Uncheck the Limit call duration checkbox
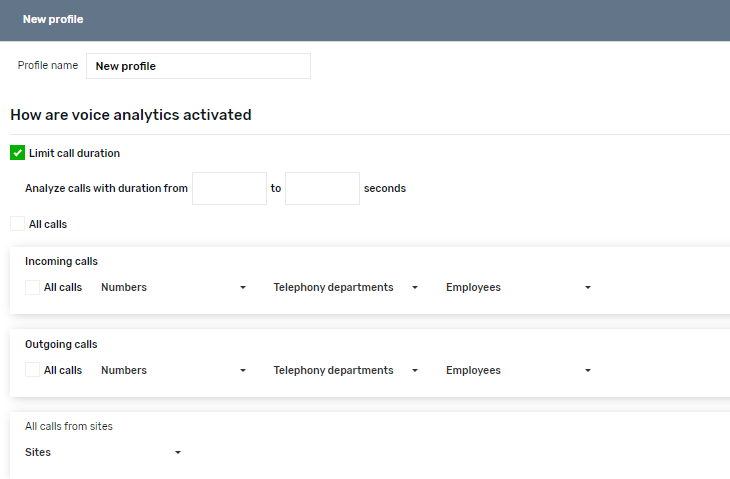Image resolution: width=730 pixels, height=479 pixels. (x=17, y=153)
